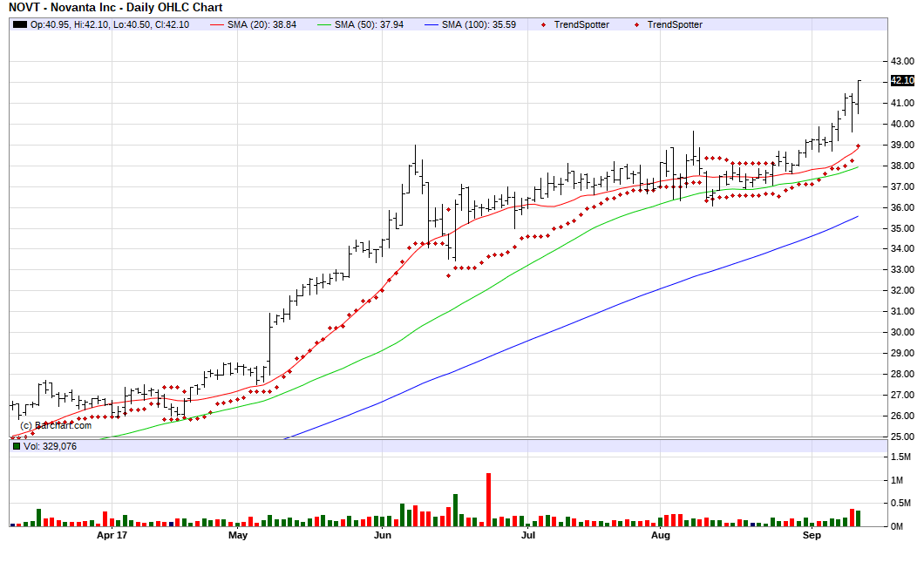The image size is (924, 562).
Task: Click the Jun date axis label
Action: (383, 536)
